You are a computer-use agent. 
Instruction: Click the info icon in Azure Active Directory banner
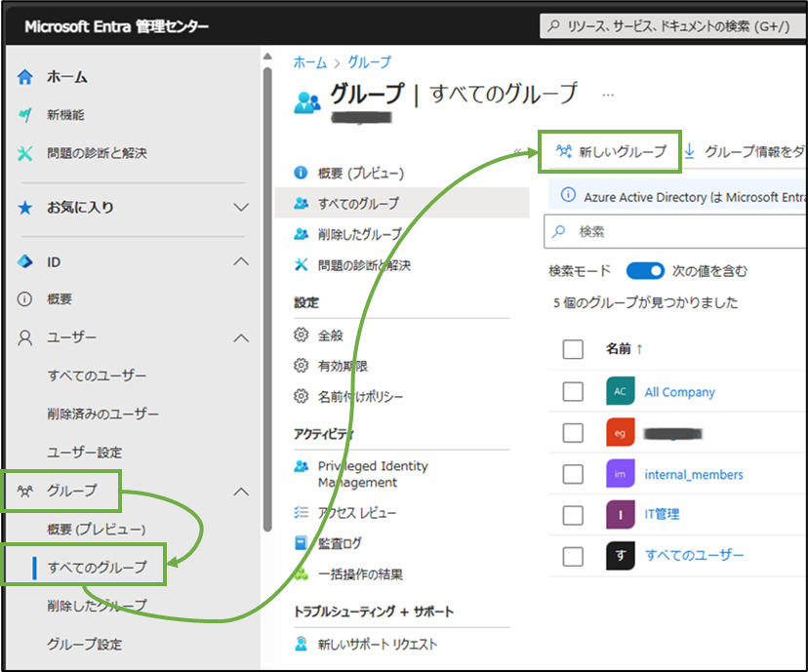(568, 195)
